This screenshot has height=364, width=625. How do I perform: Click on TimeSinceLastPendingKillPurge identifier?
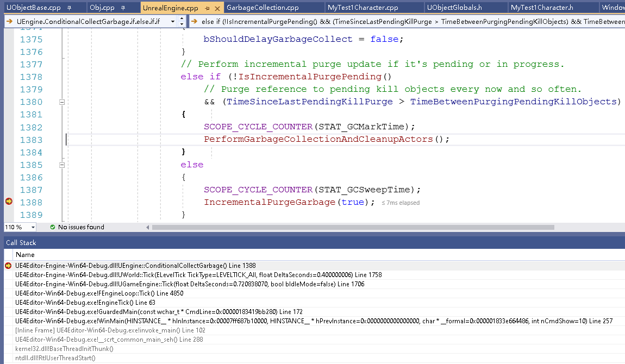coord(310,102)
